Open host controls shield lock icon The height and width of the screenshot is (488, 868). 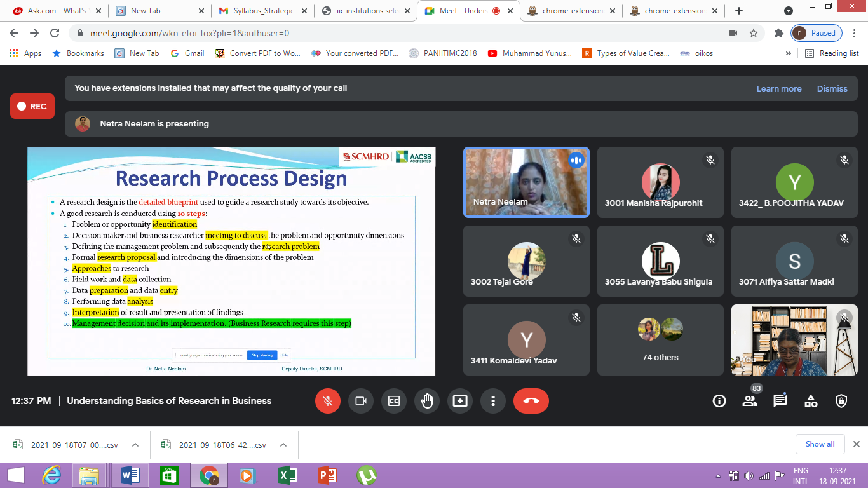click(x=841, y=401)
